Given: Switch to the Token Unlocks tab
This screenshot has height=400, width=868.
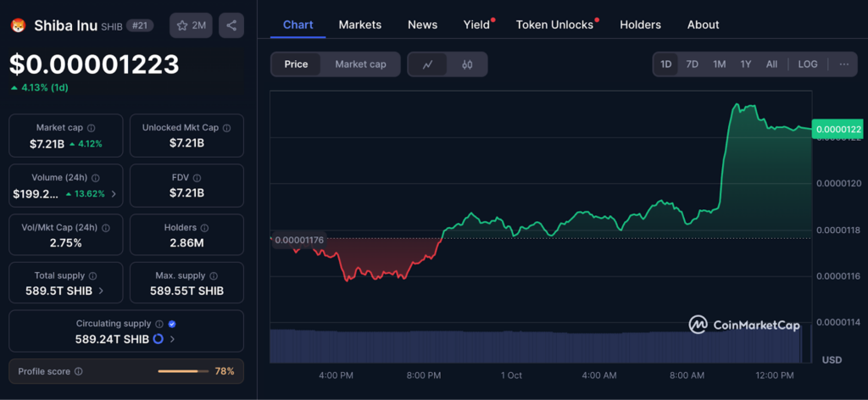Looking at the screenshot, I should pyautogui.click(x=554, y=25).
